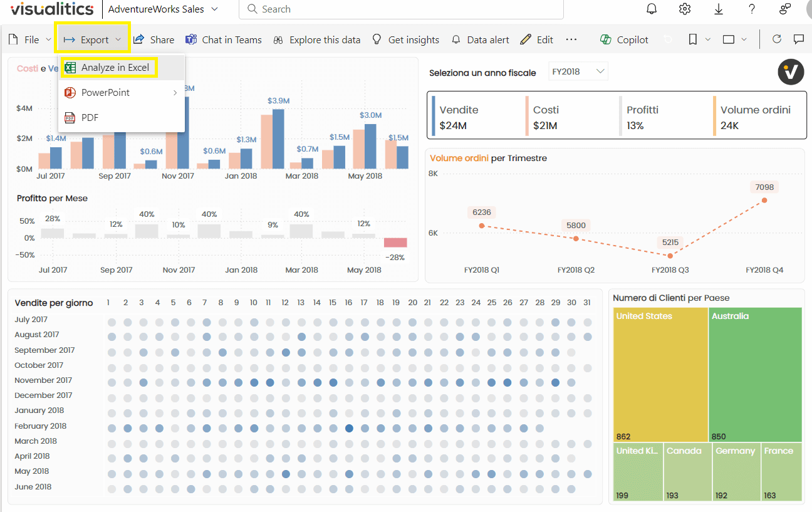
Task: Launch Copilot from the toolbar
Action: [624, 39]
